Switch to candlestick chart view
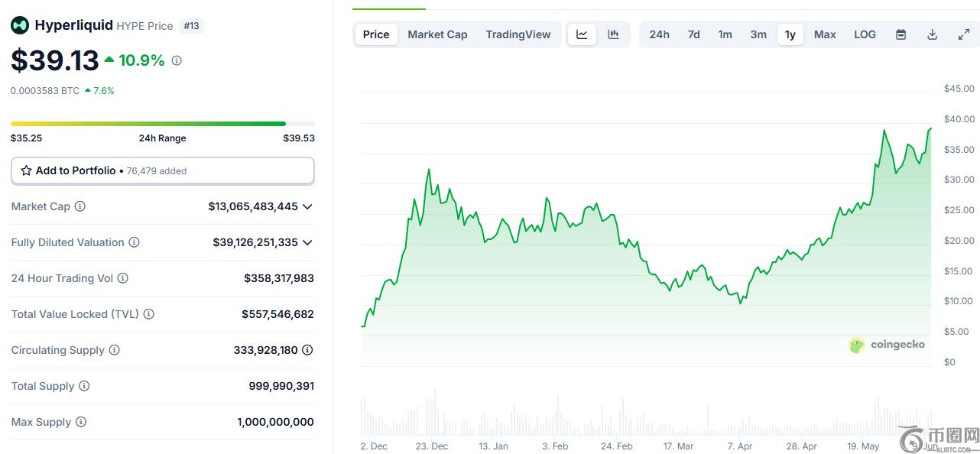The image size is (980, 454). pyautogui.click(x=613, y=34)
